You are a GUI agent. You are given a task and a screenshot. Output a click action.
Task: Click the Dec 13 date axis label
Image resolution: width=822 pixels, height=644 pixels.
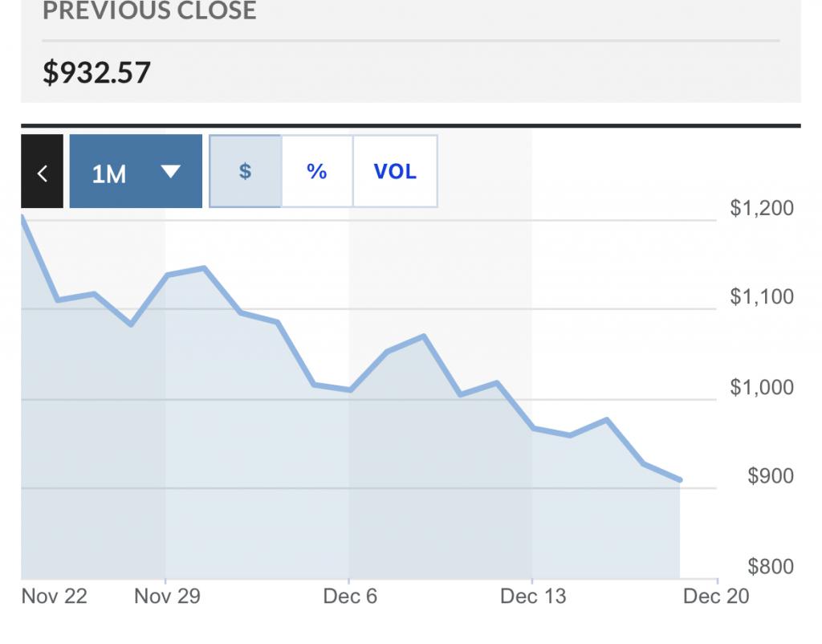[533, 597]
